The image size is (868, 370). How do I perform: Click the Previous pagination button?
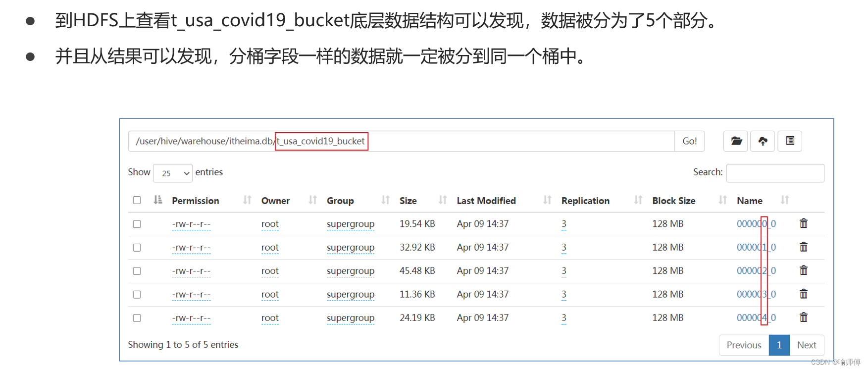pos(744,345)
